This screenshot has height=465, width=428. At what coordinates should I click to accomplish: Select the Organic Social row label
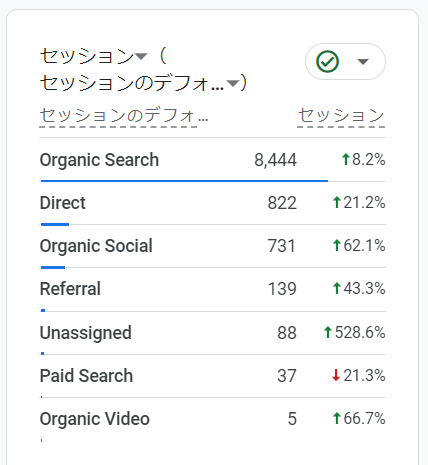pos(96,246)
